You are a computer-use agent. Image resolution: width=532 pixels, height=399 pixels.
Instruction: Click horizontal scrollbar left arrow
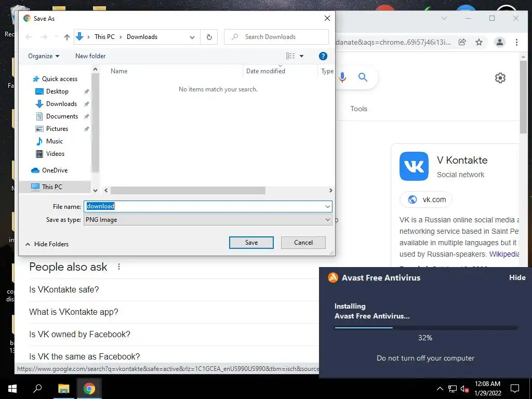tap(106, 190)
